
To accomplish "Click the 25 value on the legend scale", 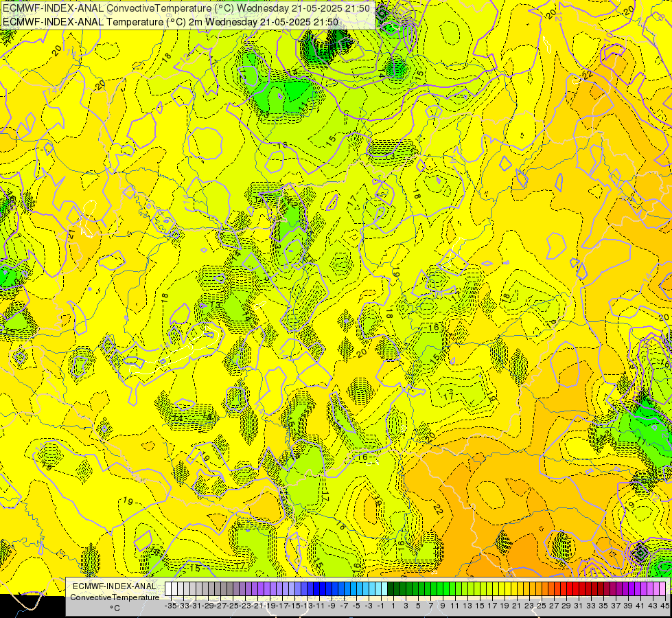I will [542, 606].
